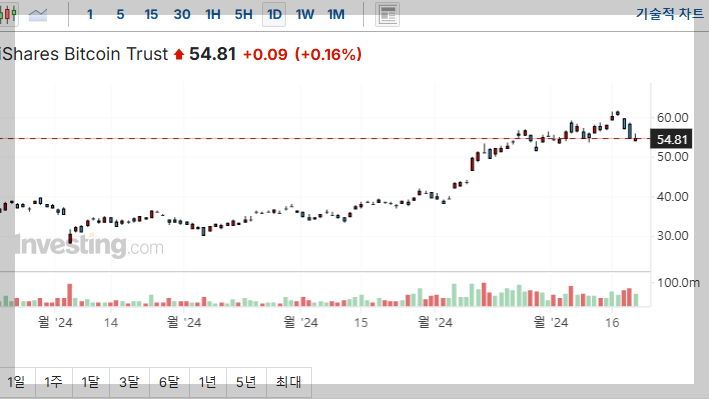Click the (+0.16%) percent change value

(328, 55)
